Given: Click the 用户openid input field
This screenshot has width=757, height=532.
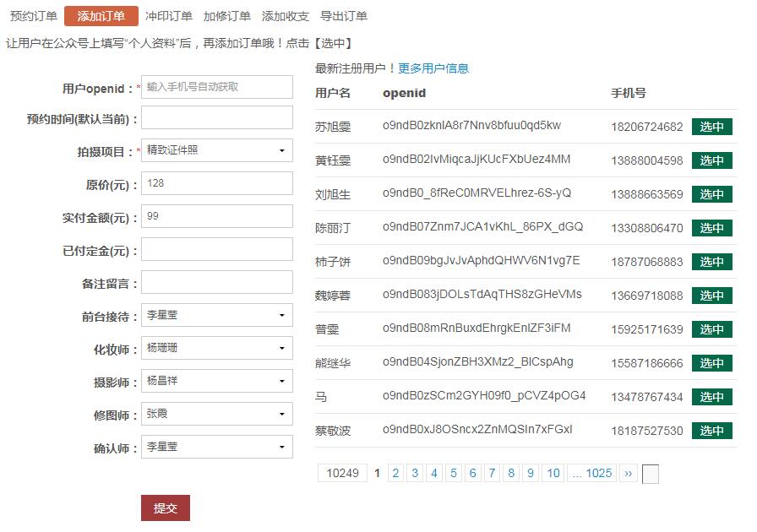Looking at the screenshot, I should pos(217,87).
